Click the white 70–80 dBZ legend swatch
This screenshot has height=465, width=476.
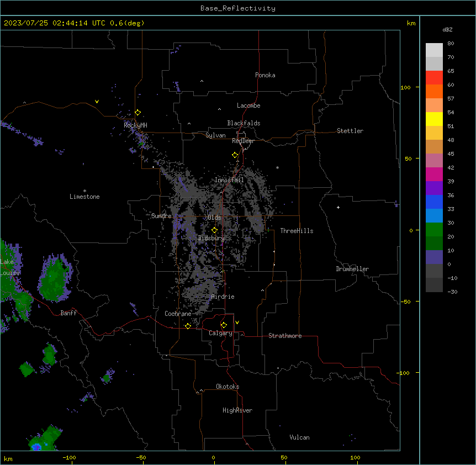pos(434,50)
